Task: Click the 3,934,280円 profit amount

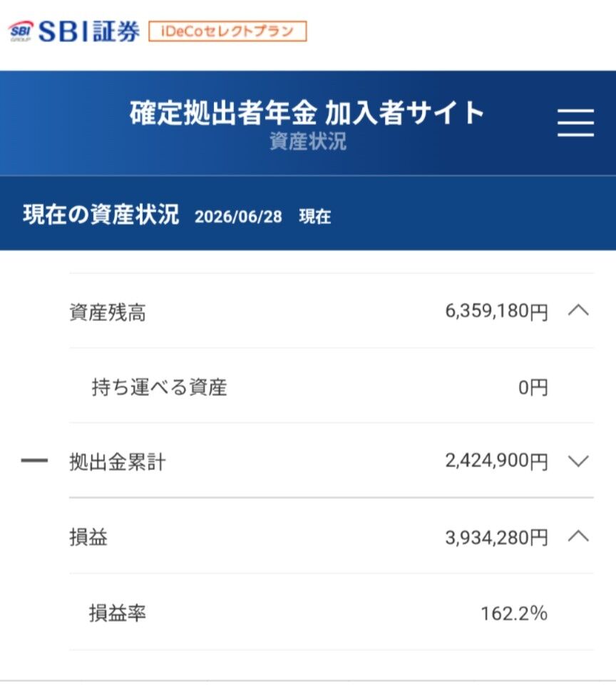Action: click(496, 537)
